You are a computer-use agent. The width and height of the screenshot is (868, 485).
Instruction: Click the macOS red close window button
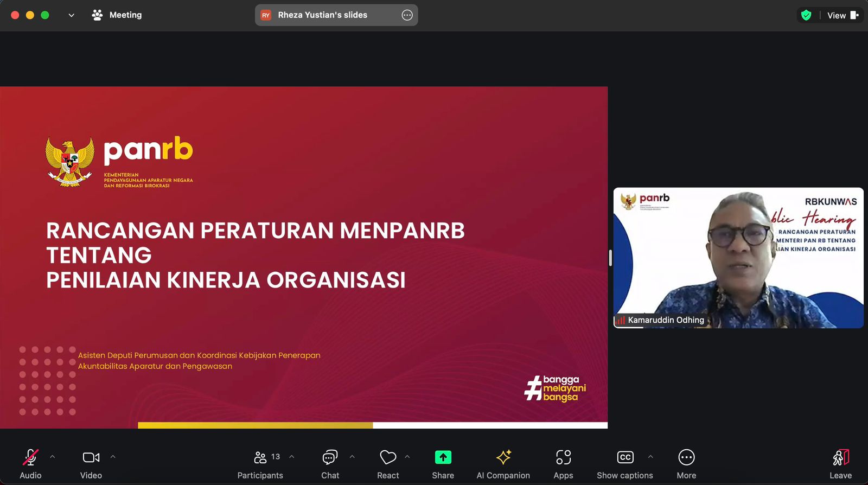tap(15, 15)
